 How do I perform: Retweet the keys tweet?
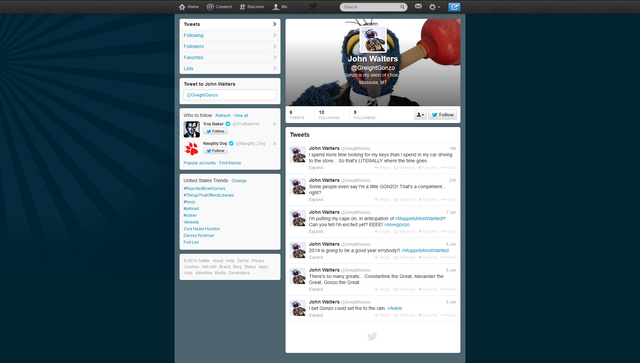point(404,167)
